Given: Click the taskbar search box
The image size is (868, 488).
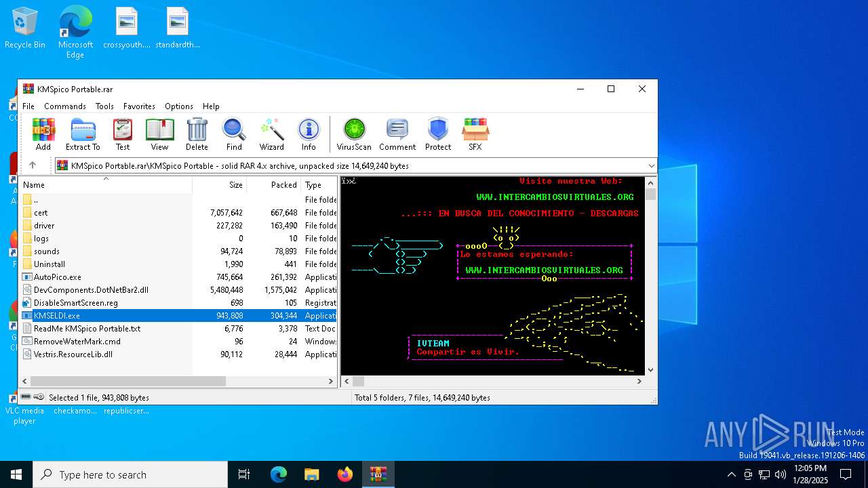Looking at the screenshot, I should (130, 474).
